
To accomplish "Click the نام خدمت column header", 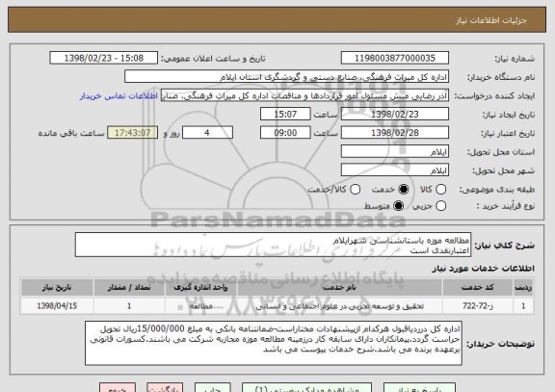I will 340,287.
